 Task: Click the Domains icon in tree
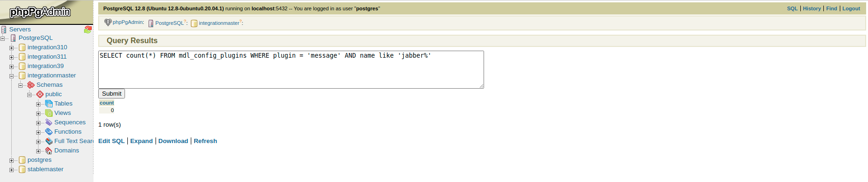49,151
